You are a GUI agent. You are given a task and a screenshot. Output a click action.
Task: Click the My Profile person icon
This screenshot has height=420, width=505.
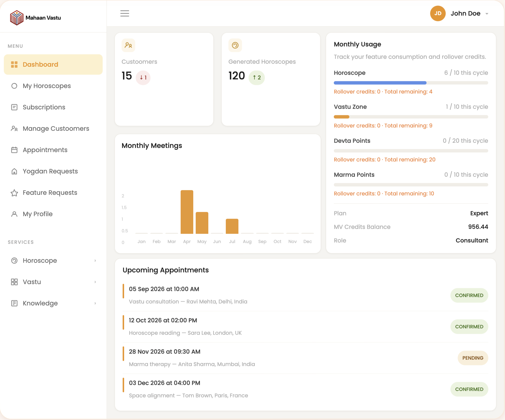tap(14, 214)
